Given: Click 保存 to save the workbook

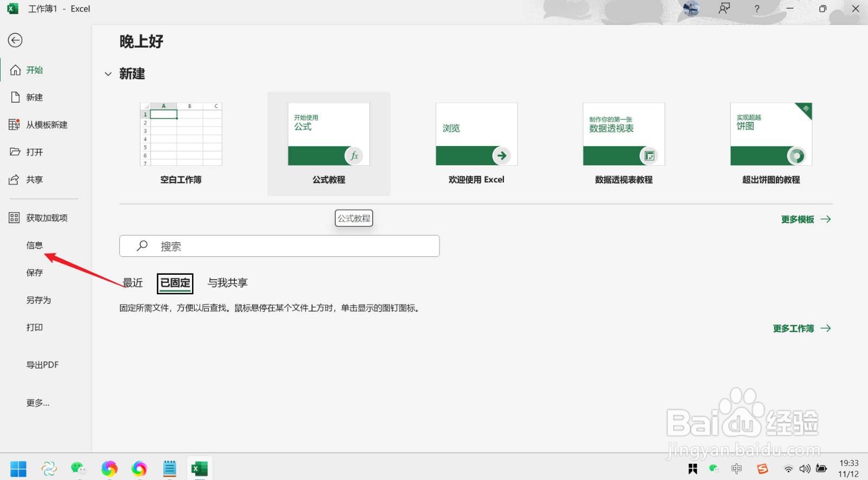Looking at the screenshot, I should point(35,273).
